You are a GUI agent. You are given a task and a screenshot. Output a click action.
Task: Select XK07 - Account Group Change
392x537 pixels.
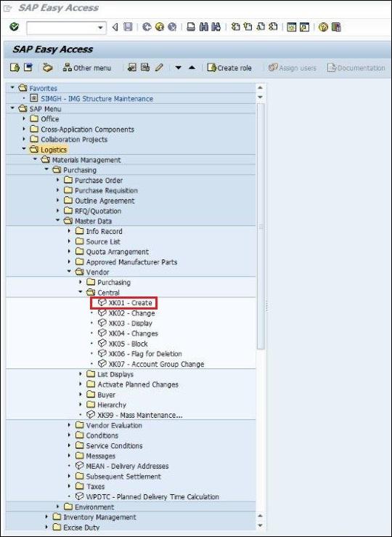tap(156, 364)
